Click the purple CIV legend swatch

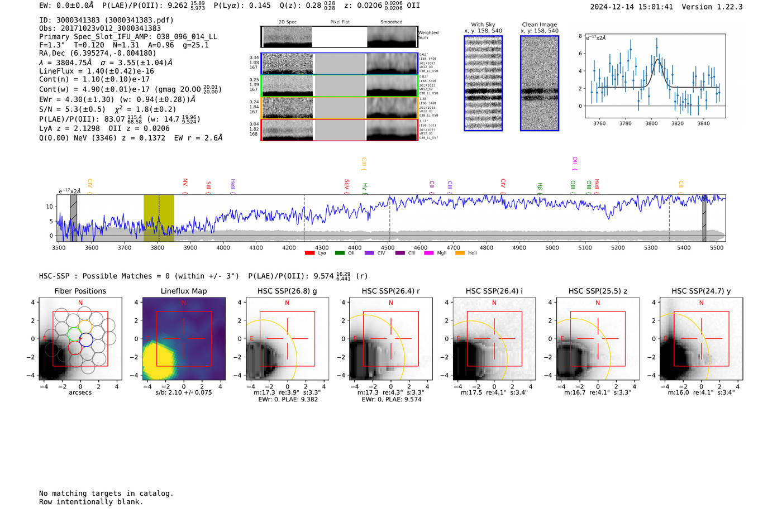(369, 253)
